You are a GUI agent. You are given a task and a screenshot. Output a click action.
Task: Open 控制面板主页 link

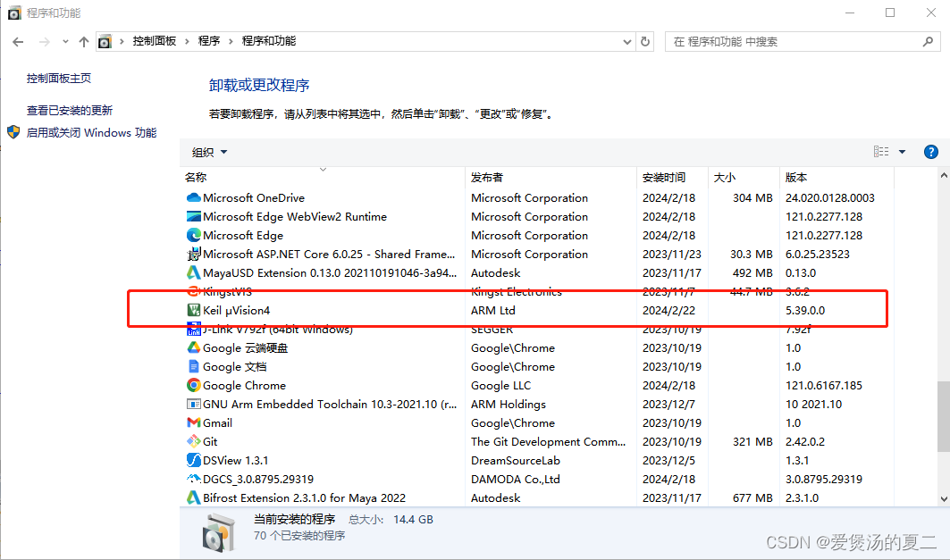[59, 78]
